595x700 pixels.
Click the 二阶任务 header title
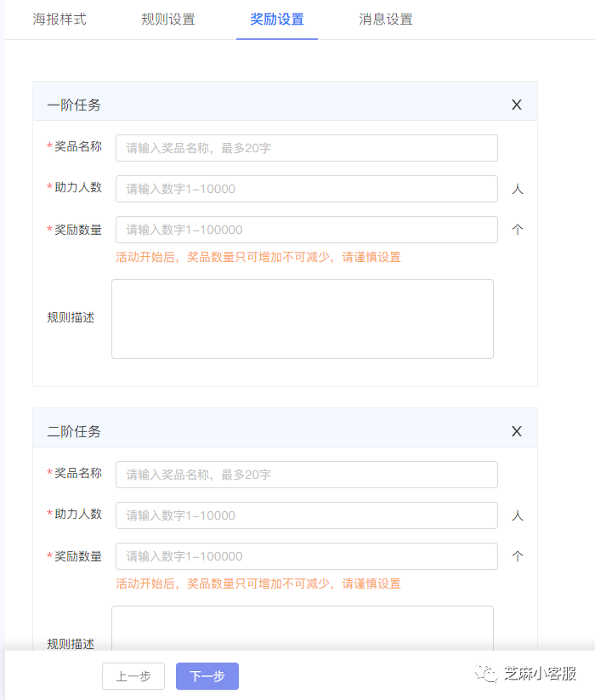click(74, 431)
